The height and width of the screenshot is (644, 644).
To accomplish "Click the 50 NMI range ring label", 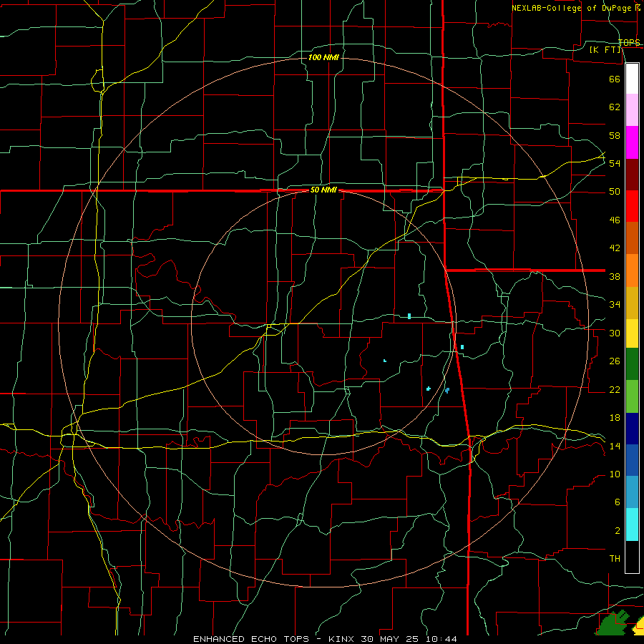I will pos(323,190).
